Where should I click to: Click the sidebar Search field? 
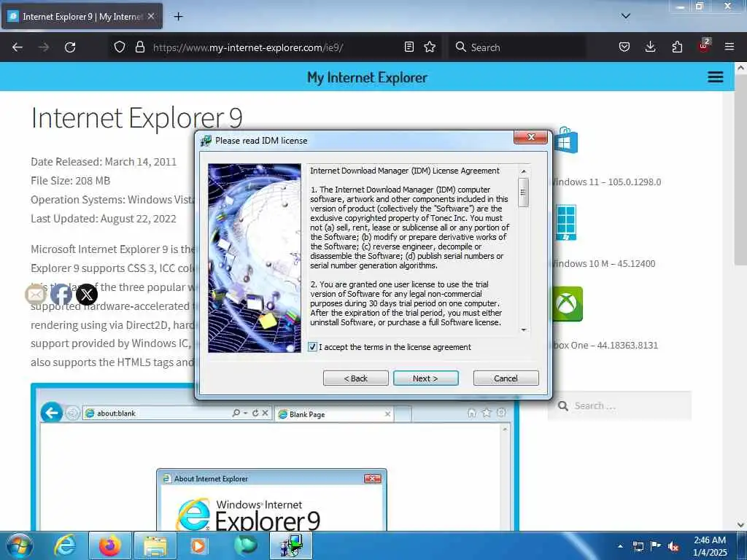[x=619, y=405]
